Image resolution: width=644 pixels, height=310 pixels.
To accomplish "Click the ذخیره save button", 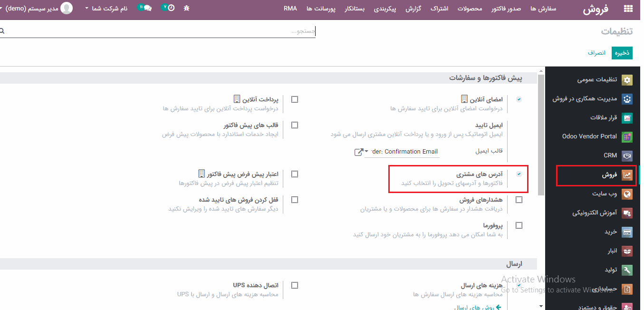I will point(622,53).
